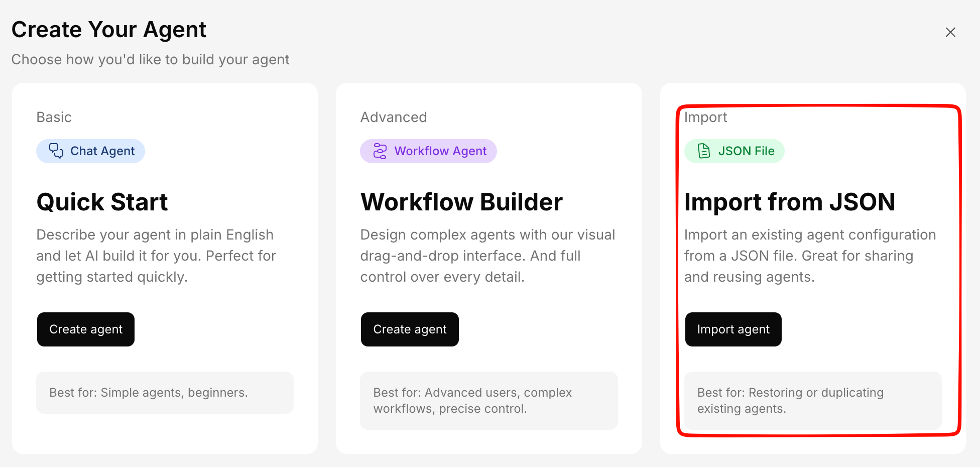Click the workflow nodes icon in the purple badge

pos(380,151)
